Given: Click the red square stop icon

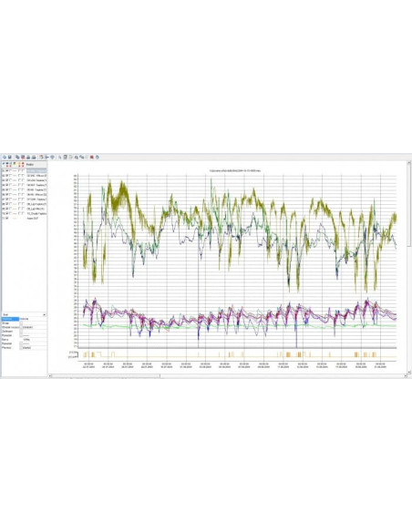Looking at the screenshot, I should [x=92, y=157].
